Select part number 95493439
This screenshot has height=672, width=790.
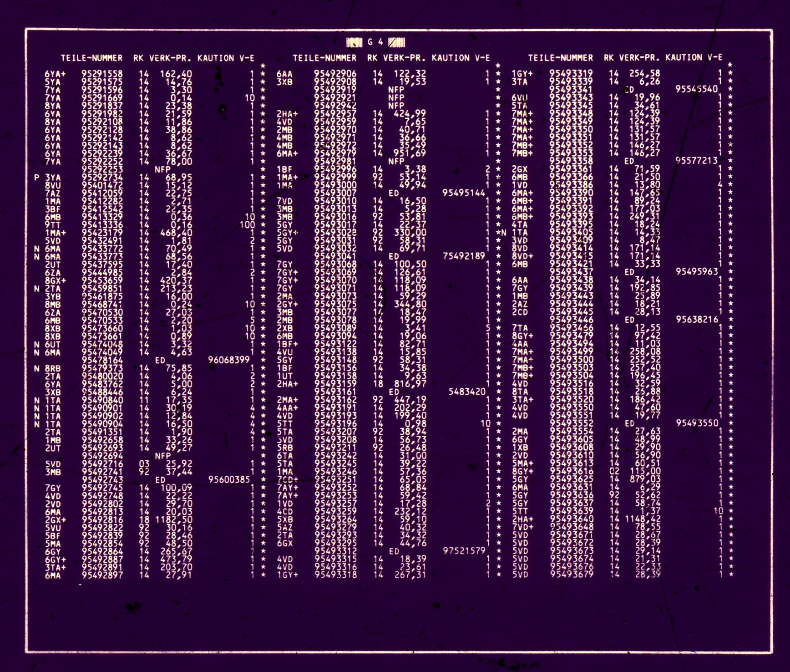[x=571, y=288]
